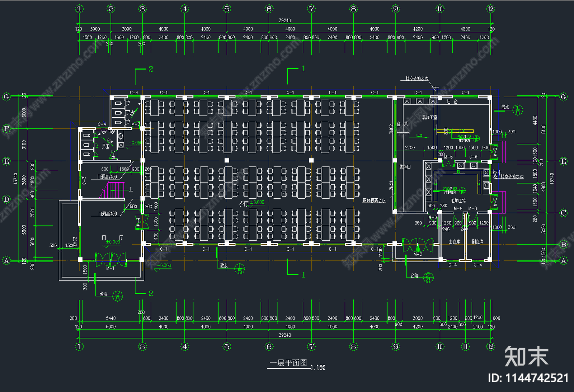
Task: Select the 窗台标高200 annotation
Action: (x=373, y=200)
